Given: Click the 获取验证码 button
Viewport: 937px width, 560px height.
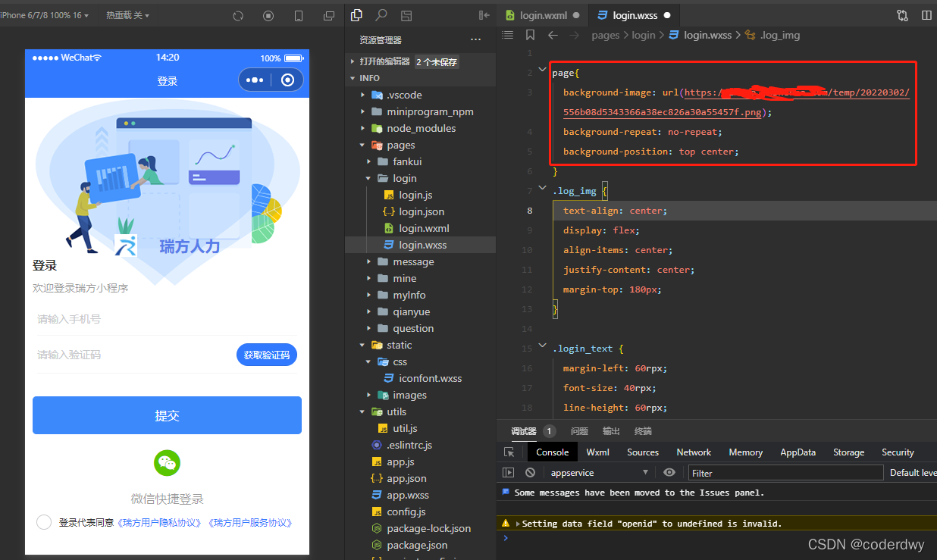Looking at the screenshot, I should [267, 355].
